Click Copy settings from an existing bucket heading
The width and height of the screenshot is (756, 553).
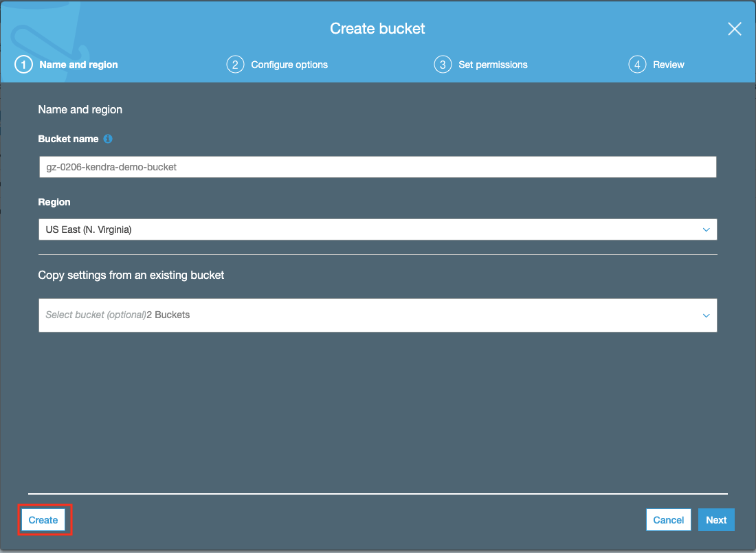pos(131,275)
